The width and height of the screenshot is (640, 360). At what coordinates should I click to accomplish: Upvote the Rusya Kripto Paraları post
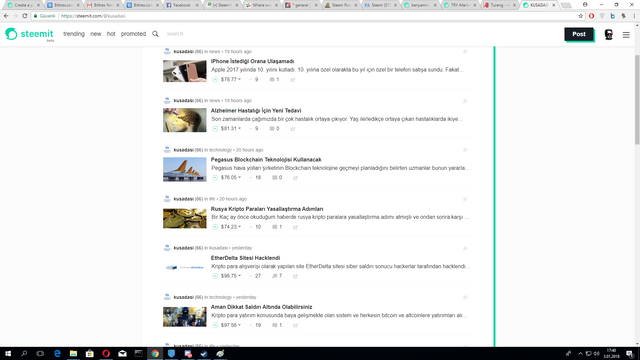pos(215,227)
